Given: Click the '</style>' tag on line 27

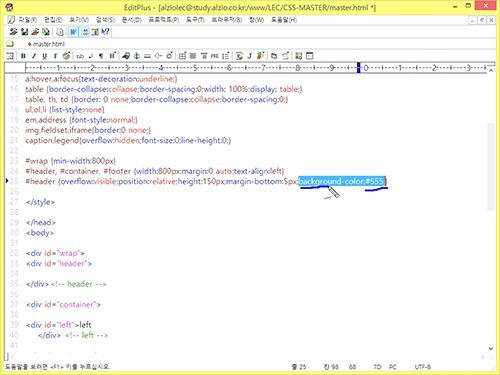Looking at the screenshot, I should [x=40, y=202].
